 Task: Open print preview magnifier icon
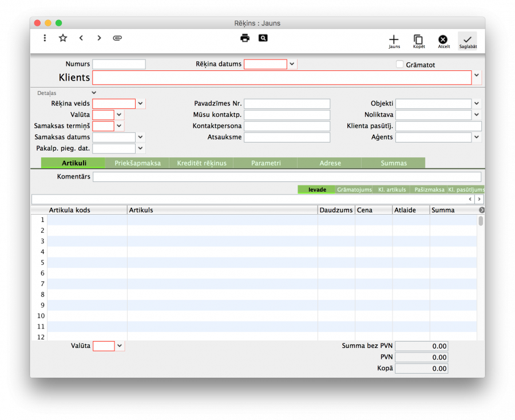(x=263, y=38)
